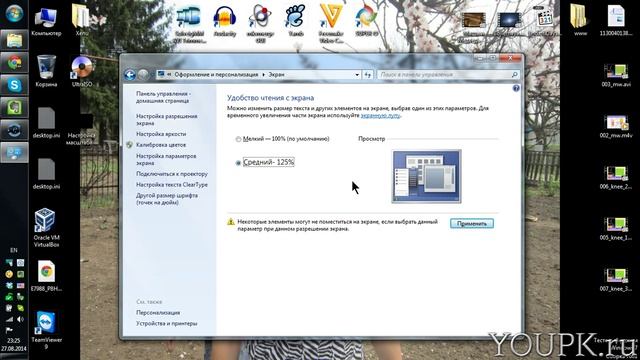This screenshot has height=360, width=640.
Task: Select the www folder icon
Action: click(580, 20)
